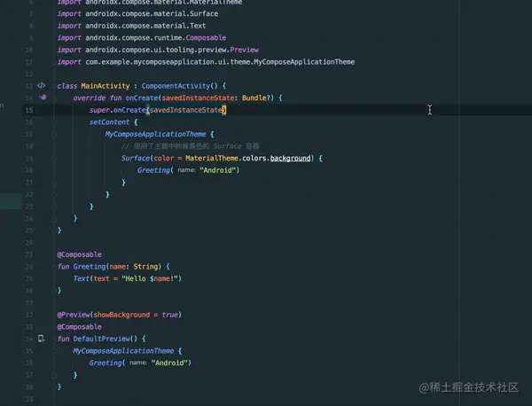Image resolution: width=532 pixels, height=406 pixels.
Task: Click the Chinese comment on line 18
Action: pyautogui.click(x=191, y=146)
